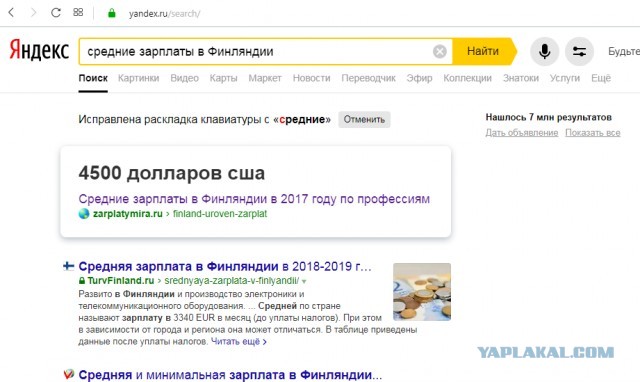Select the Поиск tab

coord(93,78)
